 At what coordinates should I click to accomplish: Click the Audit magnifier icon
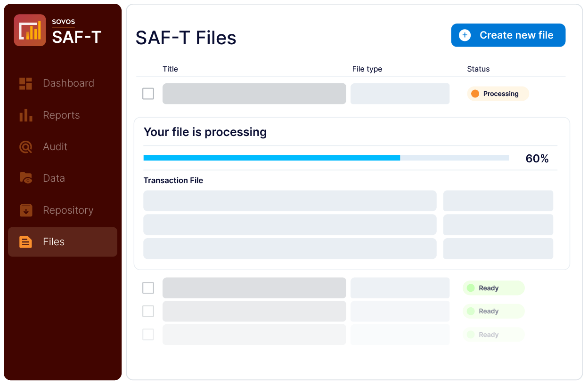[25, 147]
